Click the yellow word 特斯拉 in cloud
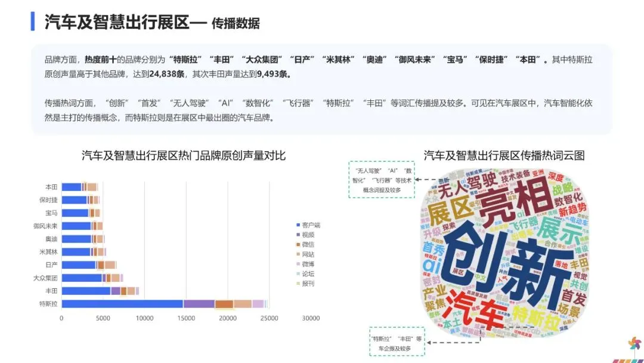Image resolution: width=644 pixels, height=363 pixels. 536,320
